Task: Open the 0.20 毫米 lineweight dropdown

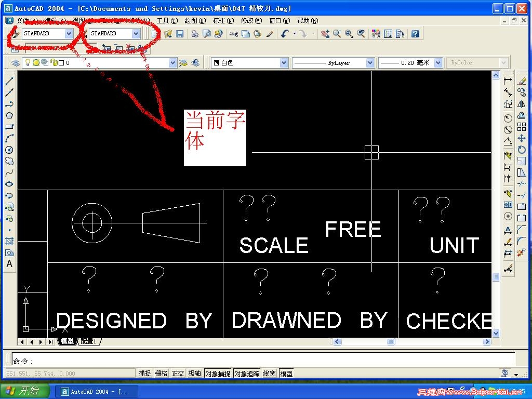Action: (438, 63)
